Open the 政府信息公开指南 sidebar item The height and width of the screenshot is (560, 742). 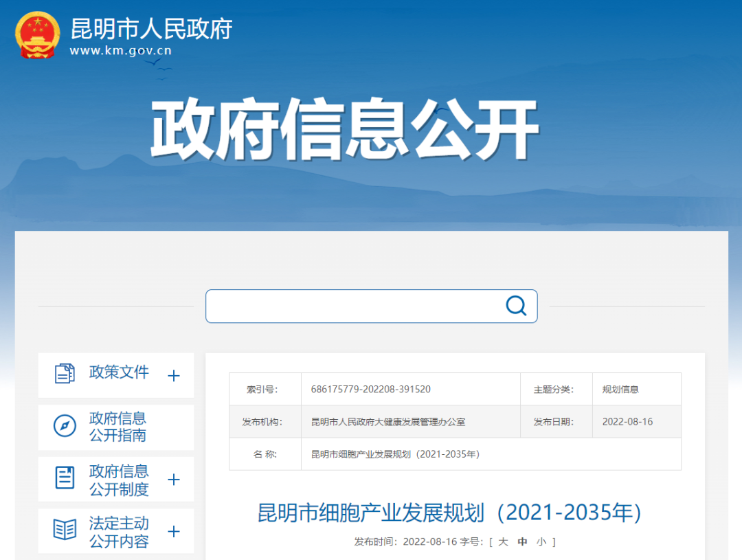click(x=117, y=427)
